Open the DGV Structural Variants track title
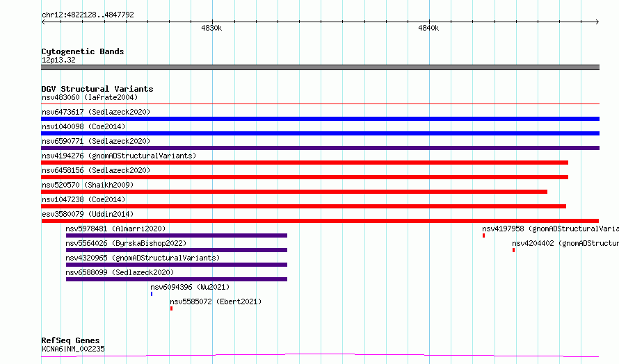Viewport: 619px width, 364px height. (x=97, y=89)
